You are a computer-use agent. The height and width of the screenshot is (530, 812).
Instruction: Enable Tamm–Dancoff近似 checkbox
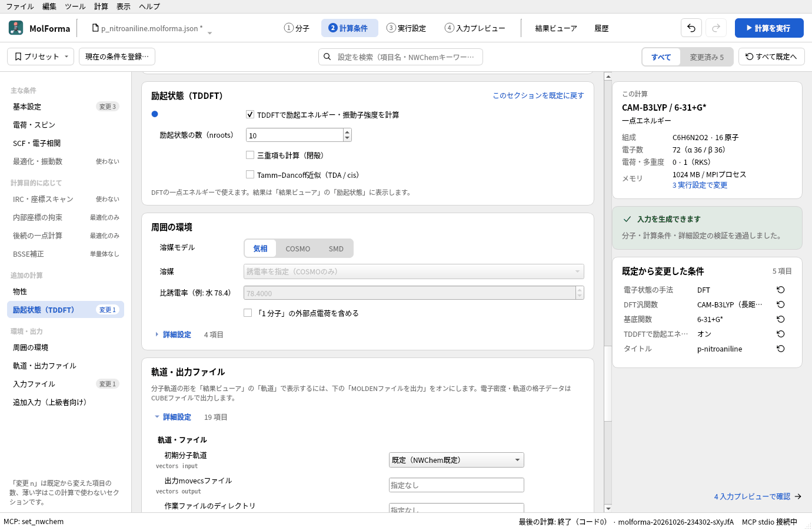[250, 175]
